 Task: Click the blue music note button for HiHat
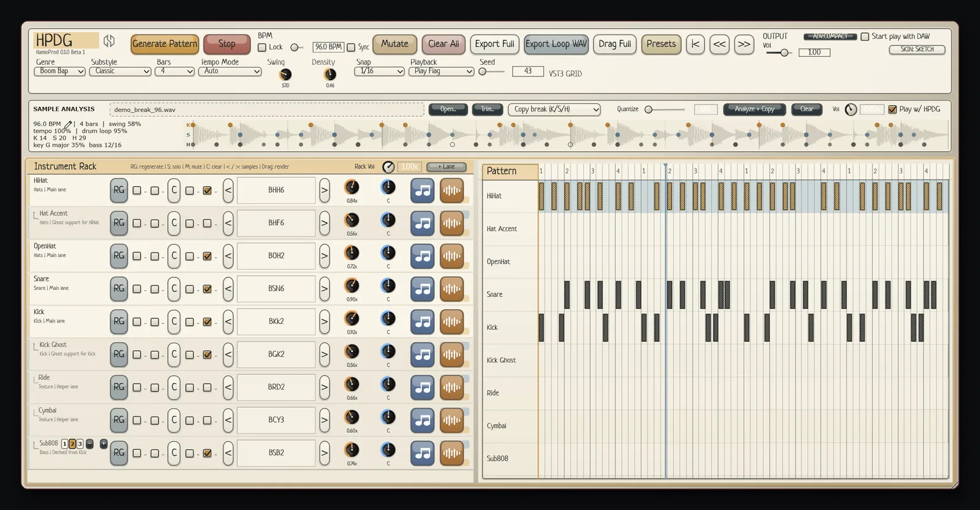click(x=423, y=190)
